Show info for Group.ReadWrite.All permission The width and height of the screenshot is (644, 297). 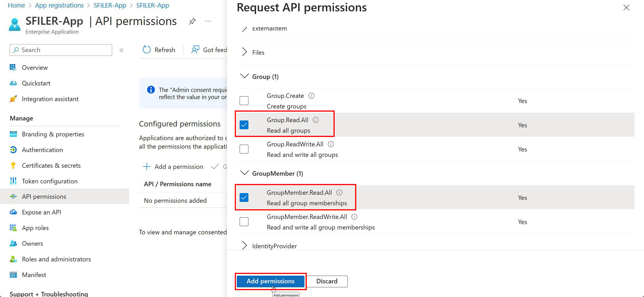pos(331,144)
